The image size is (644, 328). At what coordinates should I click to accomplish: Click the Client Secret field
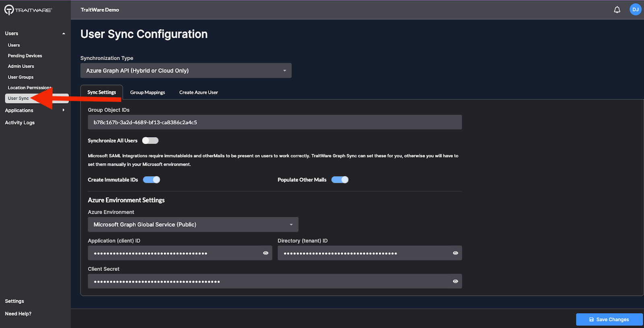click(275, 281)
